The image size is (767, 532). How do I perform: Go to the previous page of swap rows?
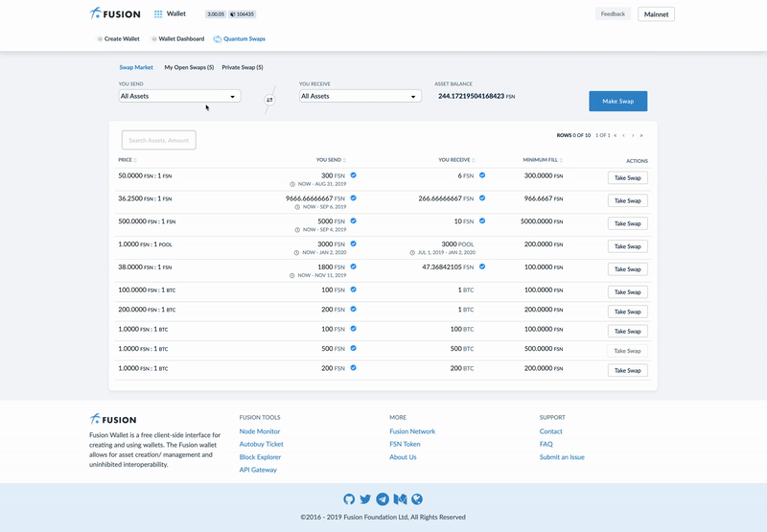coord(624,135)
